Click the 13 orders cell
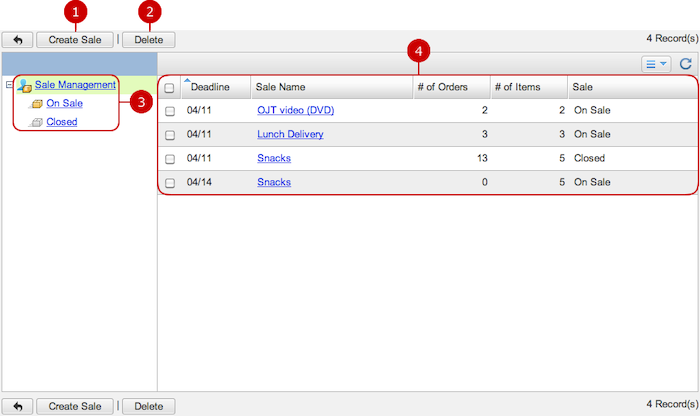700x416 pixels. 482,158
